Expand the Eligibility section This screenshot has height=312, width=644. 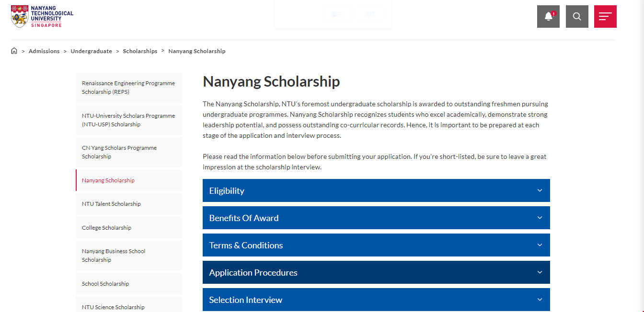tap(376, 190)
